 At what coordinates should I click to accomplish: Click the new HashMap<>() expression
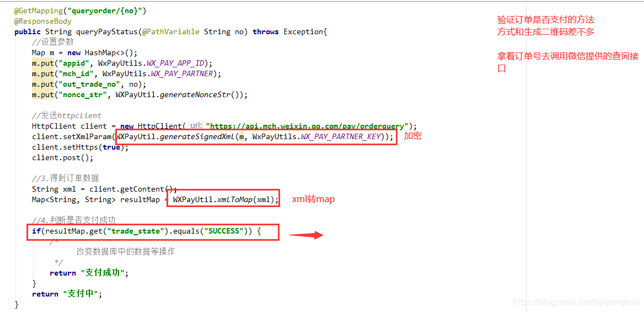tap(101, 52)
